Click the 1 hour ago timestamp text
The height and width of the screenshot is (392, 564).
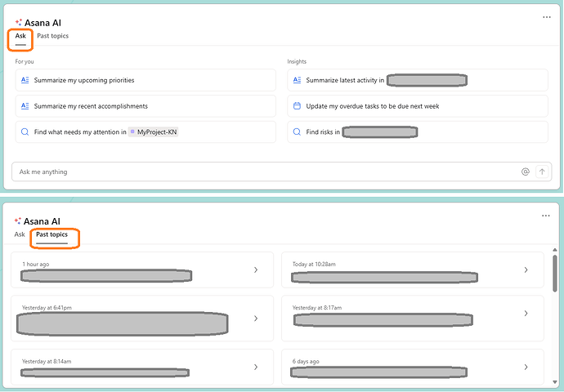pyautogui.click(x=36, y=264)
